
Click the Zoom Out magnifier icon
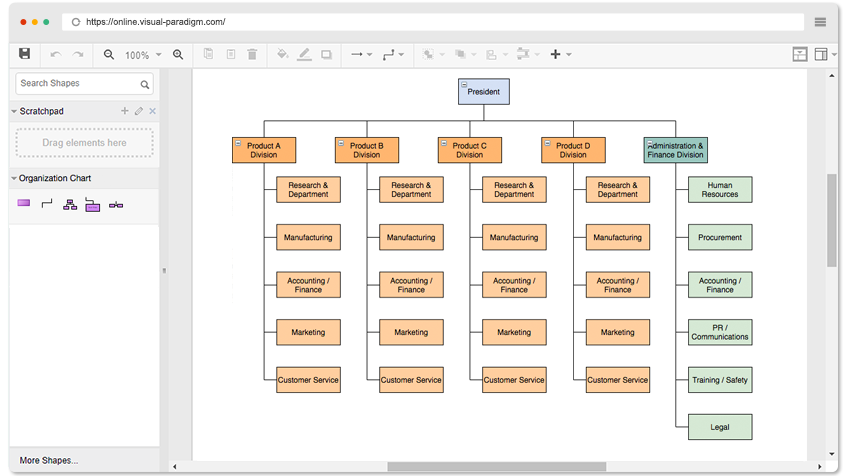pos(109,54)
